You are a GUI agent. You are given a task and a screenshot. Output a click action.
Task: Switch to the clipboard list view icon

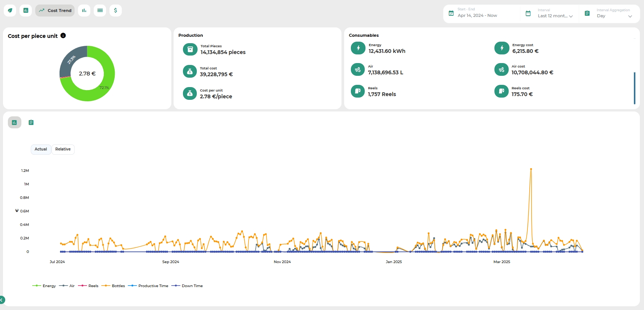(31, 122)
